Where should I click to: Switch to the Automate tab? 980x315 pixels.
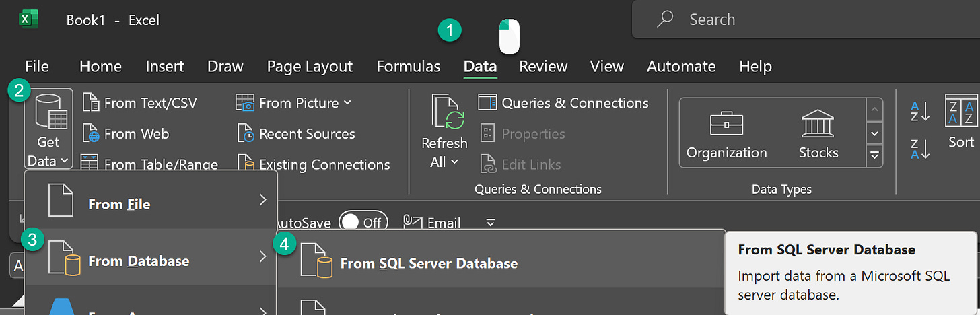tap(681, 67)
